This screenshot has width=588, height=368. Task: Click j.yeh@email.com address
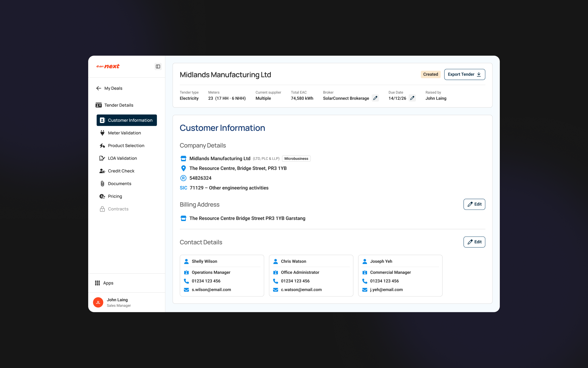pyautogui.click(x=386, y=290)
